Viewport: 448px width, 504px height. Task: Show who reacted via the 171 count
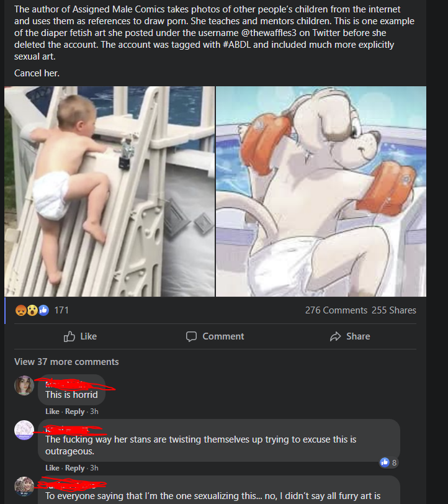61,310
